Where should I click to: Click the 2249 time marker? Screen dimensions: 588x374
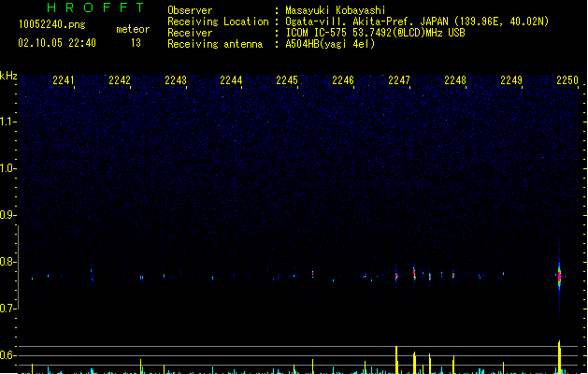coord(511,80)
